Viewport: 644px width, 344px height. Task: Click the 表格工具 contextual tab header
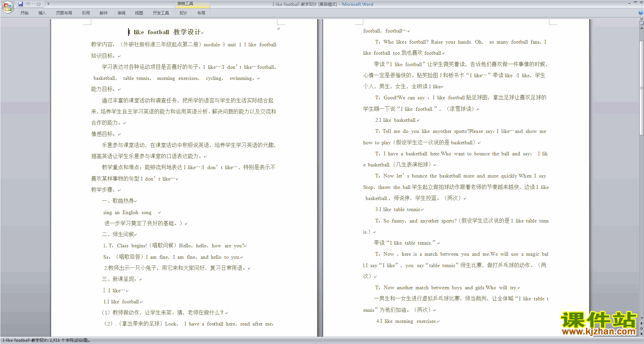[185, 4]
